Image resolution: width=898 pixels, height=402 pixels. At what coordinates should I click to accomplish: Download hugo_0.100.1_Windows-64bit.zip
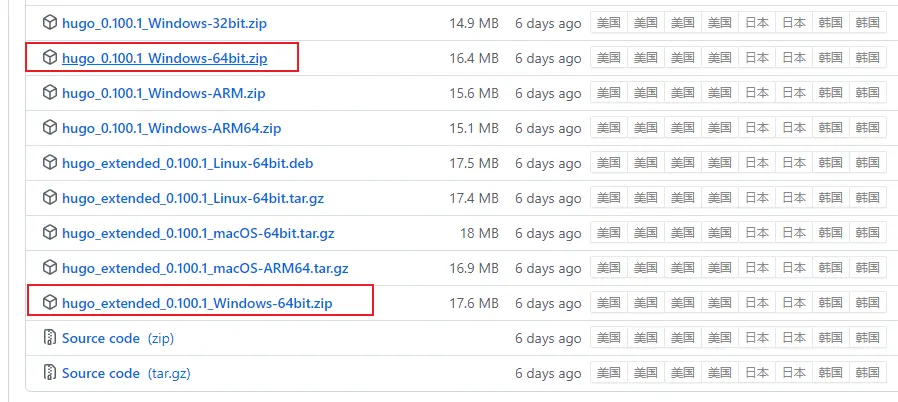coord(164,58)
